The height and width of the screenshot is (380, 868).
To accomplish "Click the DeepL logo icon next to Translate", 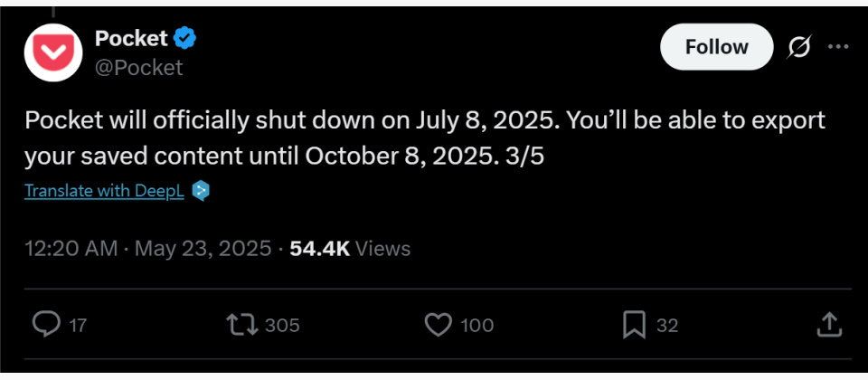I will [202, 191].
